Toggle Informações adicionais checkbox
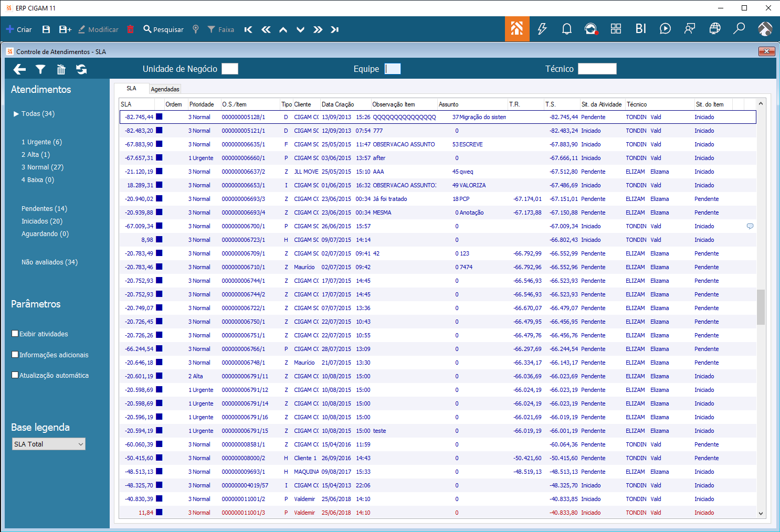 15,355
